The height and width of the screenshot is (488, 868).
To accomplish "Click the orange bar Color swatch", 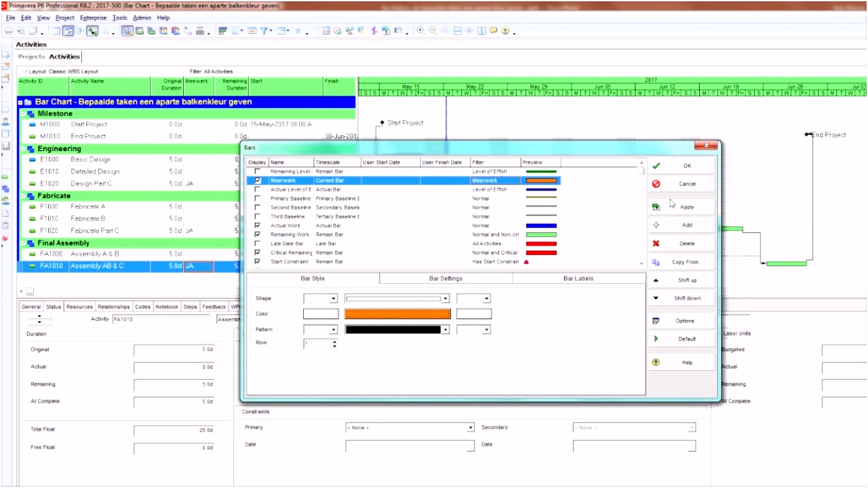I will click(x=397, y=314).
